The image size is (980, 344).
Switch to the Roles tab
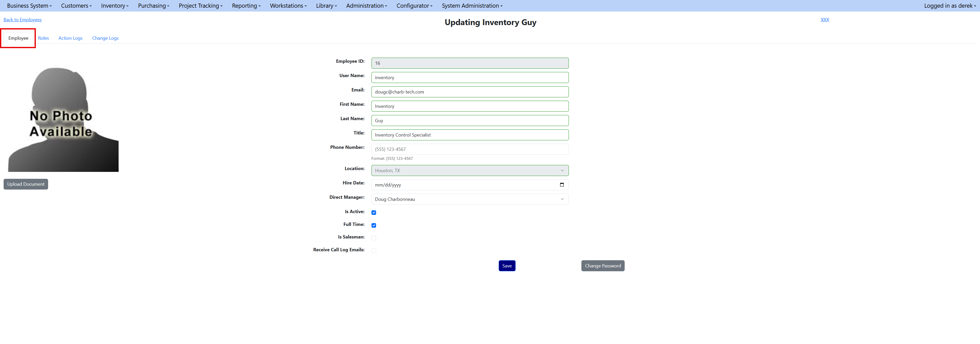coord(43,38)
